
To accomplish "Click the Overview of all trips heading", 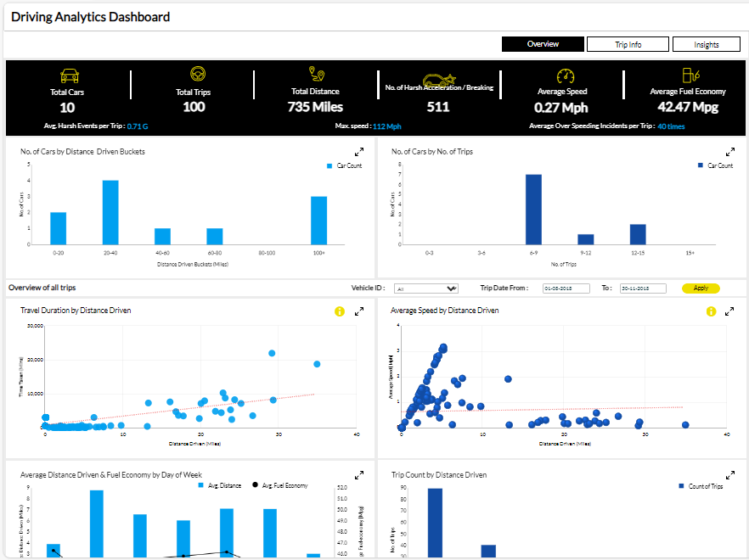I will 42,288.
